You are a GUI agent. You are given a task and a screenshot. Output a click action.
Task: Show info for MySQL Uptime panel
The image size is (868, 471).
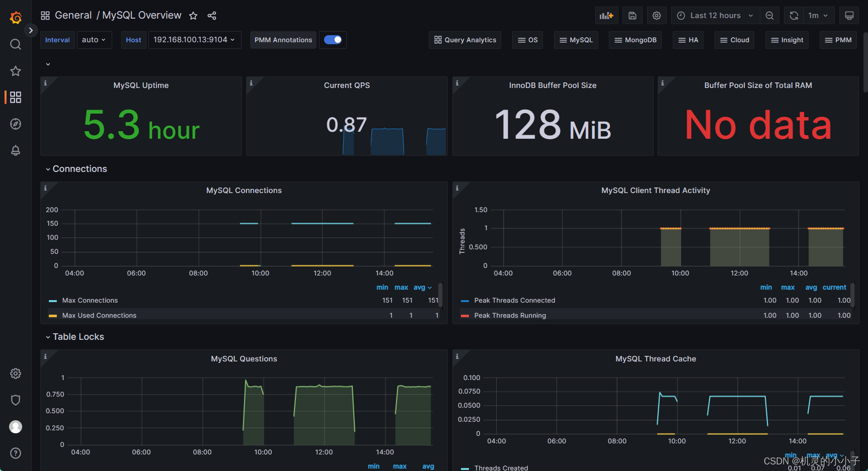point(45,83)
